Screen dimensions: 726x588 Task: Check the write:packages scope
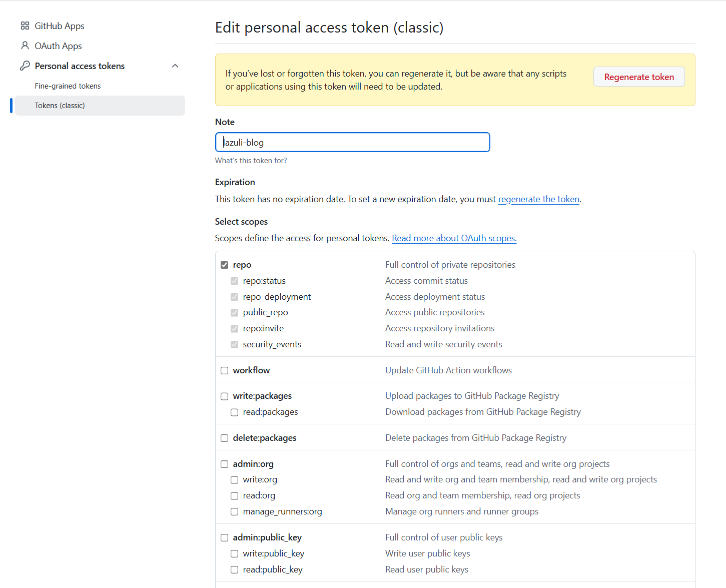click(225, 396)
